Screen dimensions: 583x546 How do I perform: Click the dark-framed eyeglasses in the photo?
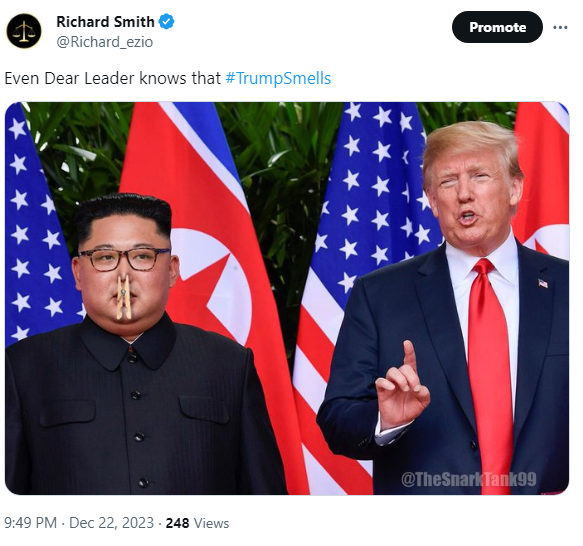125,259
